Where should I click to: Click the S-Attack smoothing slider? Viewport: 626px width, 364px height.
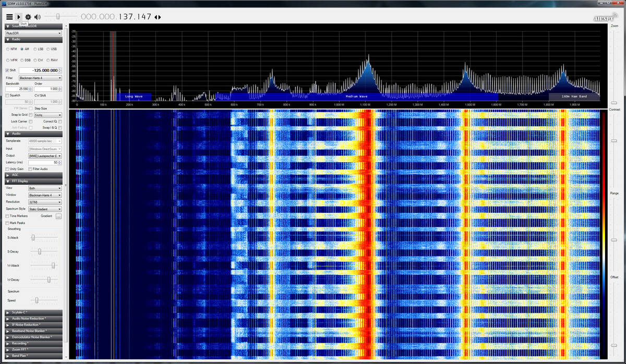click(x=33, y=237)
